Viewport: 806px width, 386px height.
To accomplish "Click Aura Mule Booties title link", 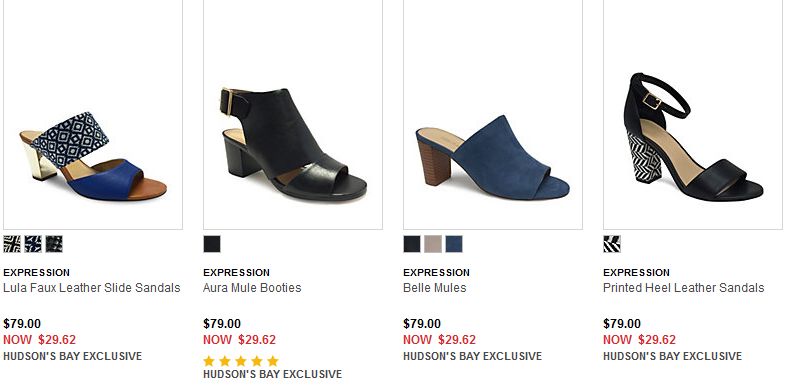I will click(252, 288).
